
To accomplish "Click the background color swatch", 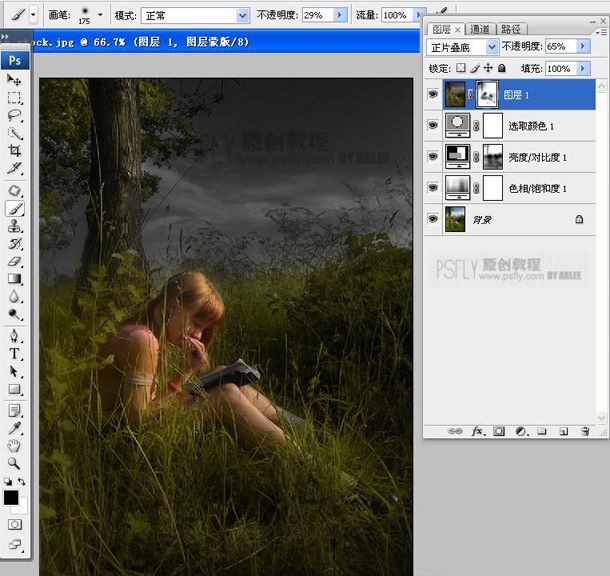I will [22, 507].
